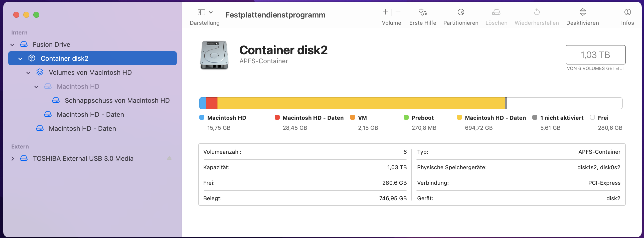Add a volume with the plus icon

[385, 12]
